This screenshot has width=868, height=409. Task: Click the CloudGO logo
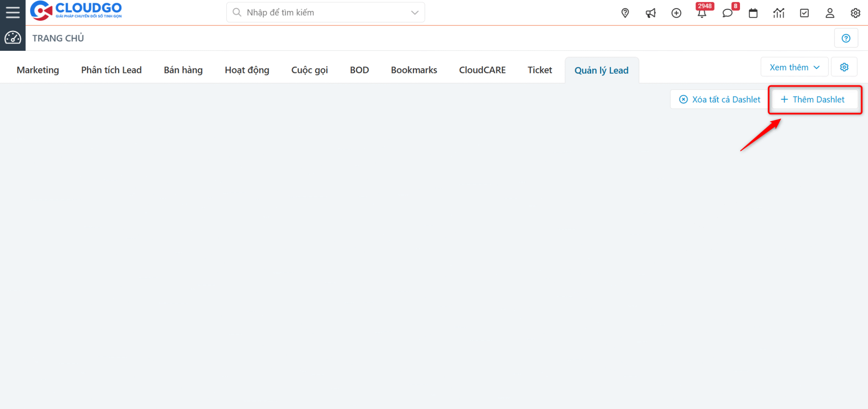click(76, 11)
